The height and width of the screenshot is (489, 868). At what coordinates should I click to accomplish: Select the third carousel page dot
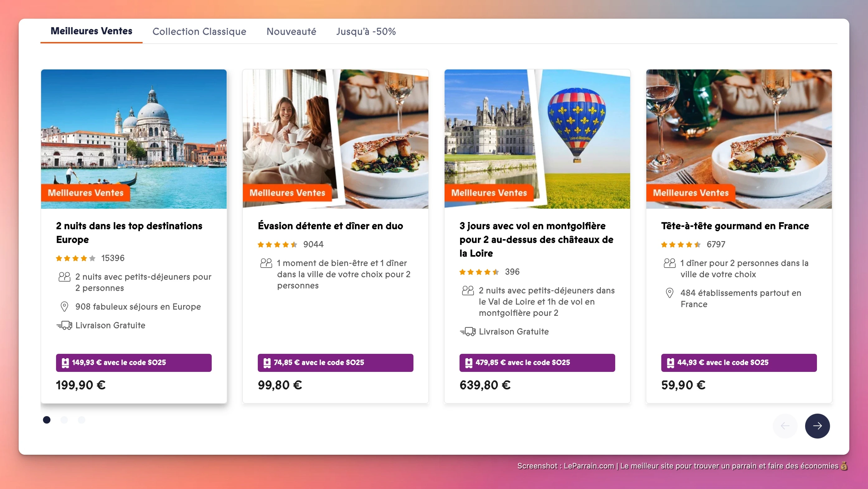tap(82, 420)
